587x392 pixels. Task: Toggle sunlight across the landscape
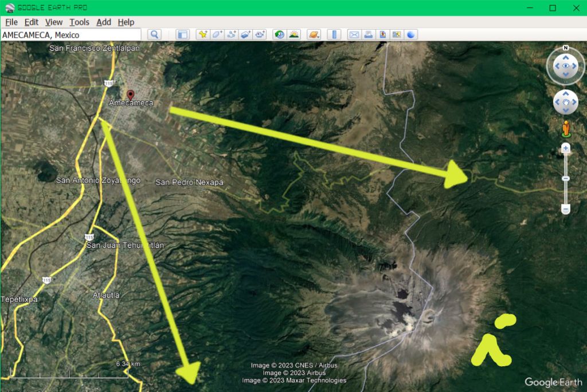click(294, 34)
